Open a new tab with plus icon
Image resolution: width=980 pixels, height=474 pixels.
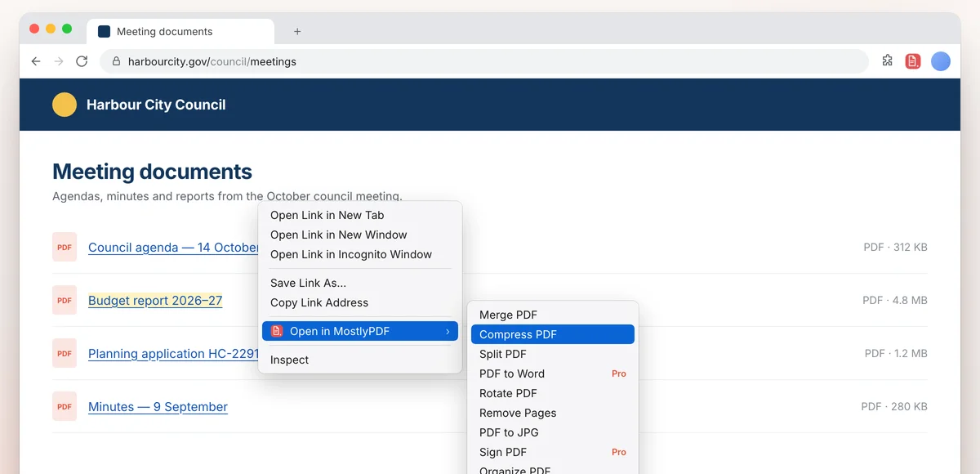tap(297, 32)
